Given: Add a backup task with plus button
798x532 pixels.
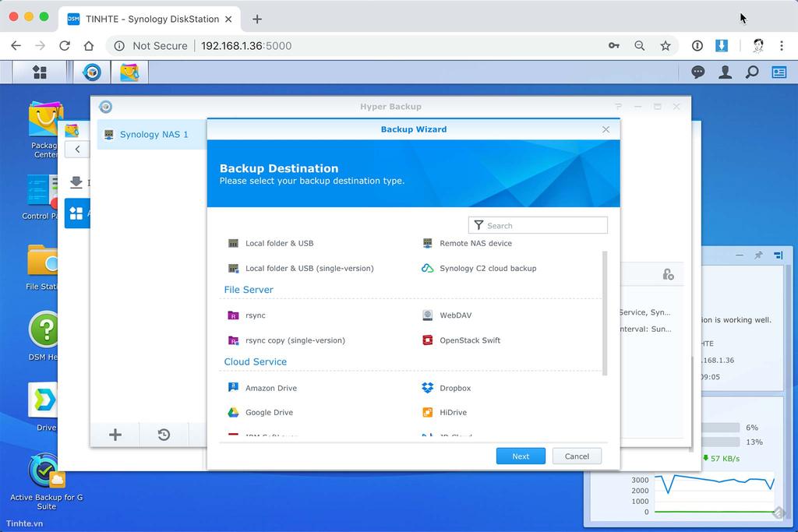Looking at the screenshot, I should tap(115, 435).
